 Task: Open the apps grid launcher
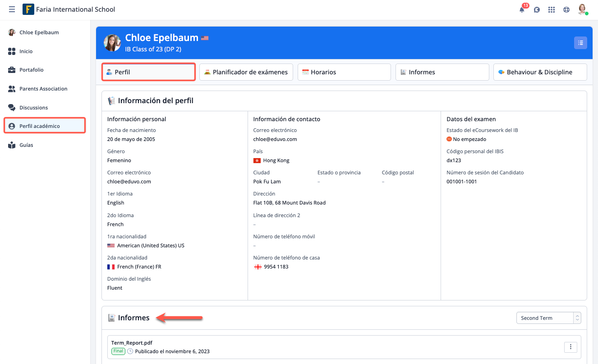551,9
